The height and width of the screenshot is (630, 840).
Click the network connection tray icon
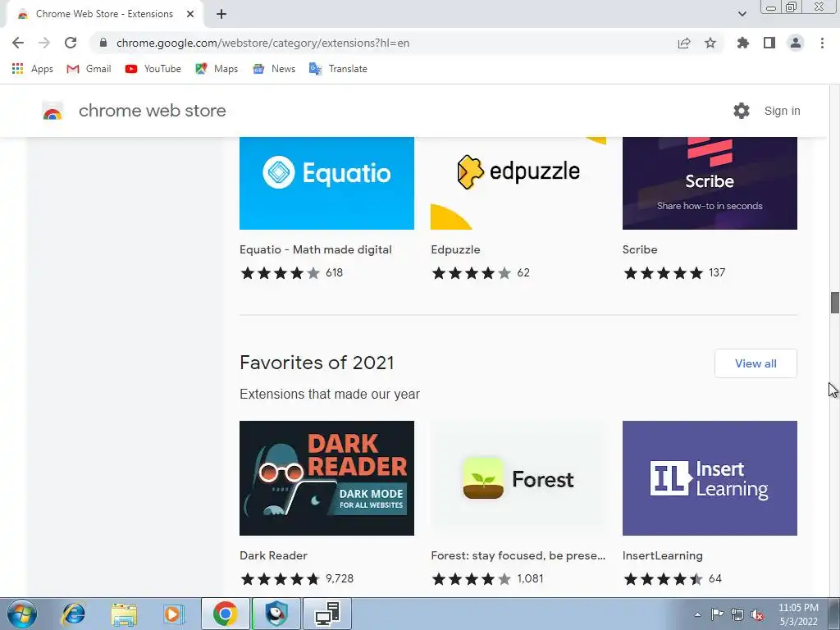(737, 614)
